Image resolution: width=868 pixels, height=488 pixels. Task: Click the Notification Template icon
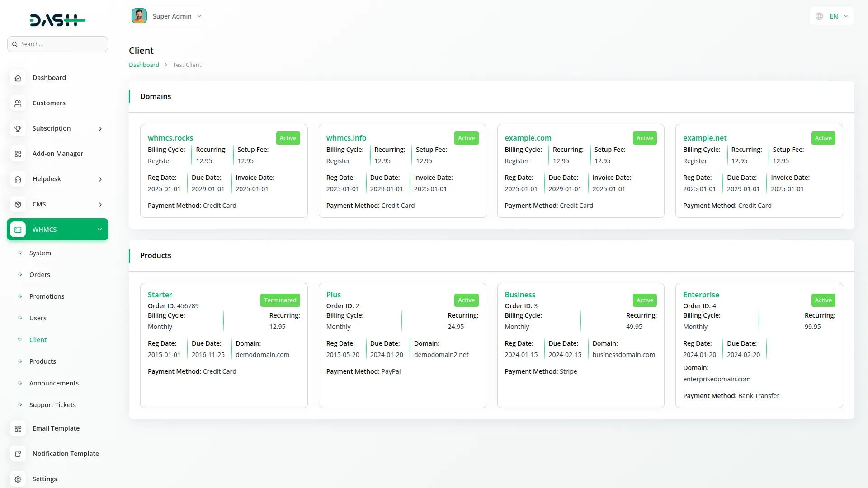(x=18, y=454)
